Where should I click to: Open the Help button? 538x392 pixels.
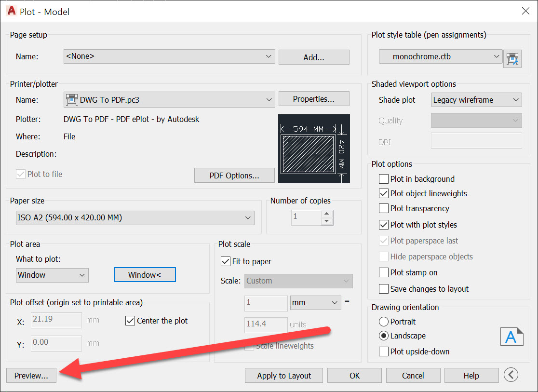[471, 376]
